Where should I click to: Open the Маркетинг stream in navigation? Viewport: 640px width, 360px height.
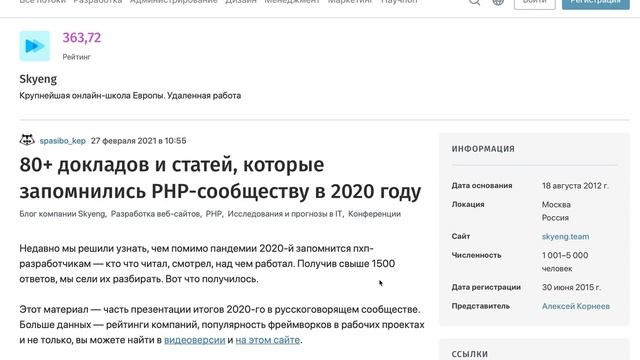tap(350, 2)
